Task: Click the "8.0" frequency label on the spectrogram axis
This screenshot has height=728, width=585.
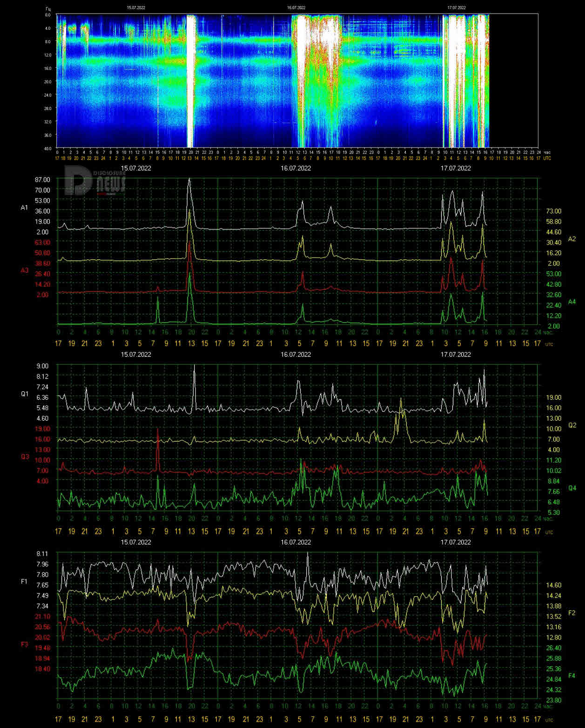Action: tap(48, 41)
